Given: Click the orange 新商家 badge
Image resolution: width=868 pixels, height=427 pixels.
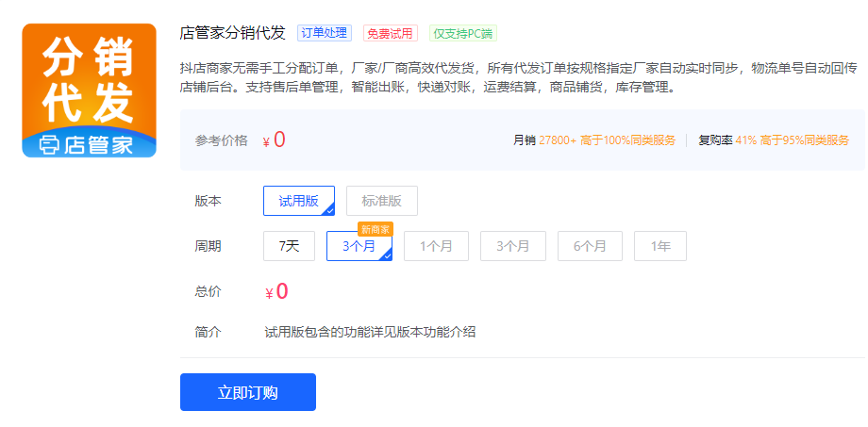Looking at the screenshot, I should click(x=375, y=228).
